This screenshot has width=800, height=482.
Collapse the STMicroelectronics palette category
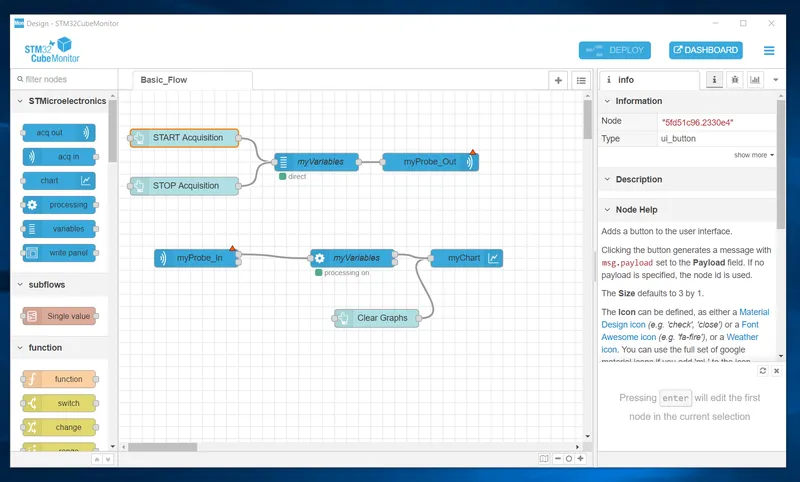[21, 101]
